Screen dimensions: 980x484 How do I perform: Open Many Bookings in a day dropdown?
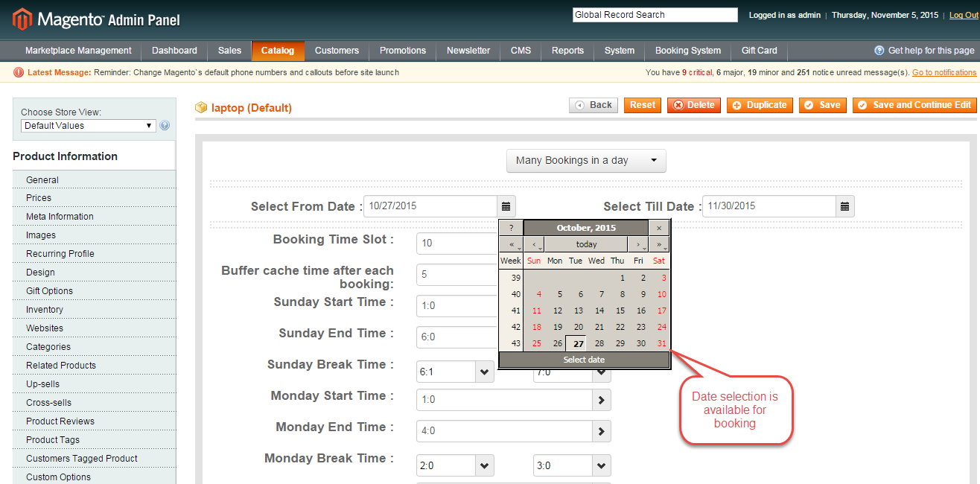[586, 161]
